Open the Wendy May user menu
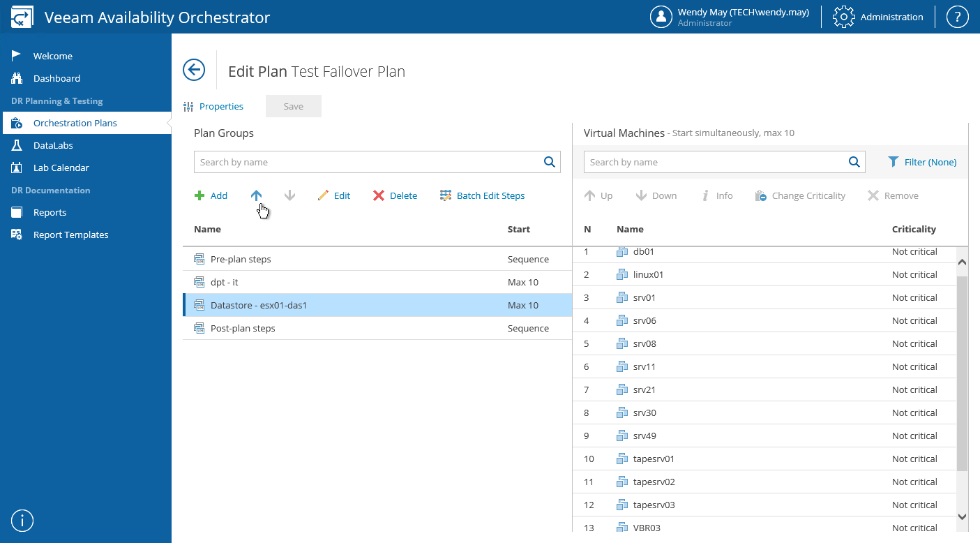Viewport: 980px width, 543px height. tap(730, 17)
